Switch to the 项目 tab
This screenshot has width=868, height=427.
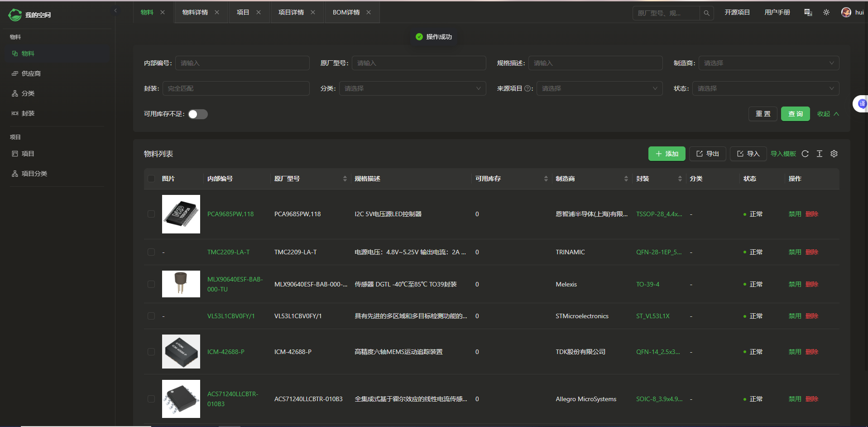pos(243,12)
